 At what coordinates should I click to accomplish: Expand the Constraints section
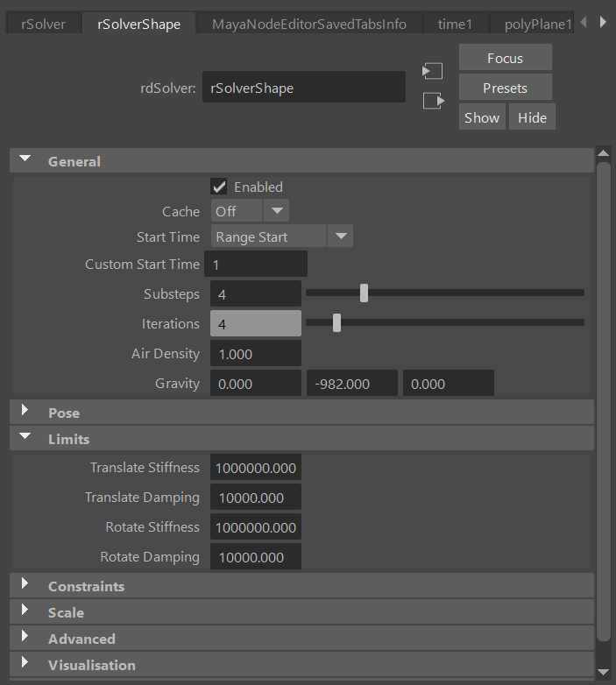[x=25, y=585]
